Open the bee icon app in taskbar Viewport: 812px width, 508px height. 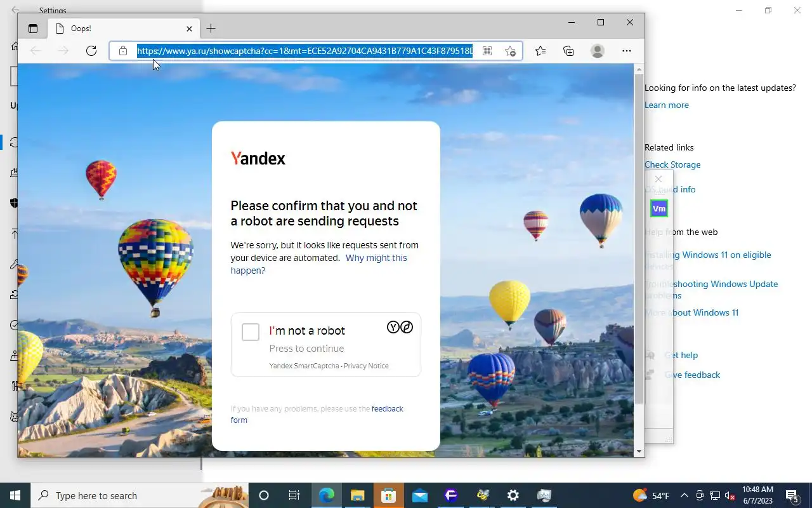pyautogui.click(x=482, y=495)
